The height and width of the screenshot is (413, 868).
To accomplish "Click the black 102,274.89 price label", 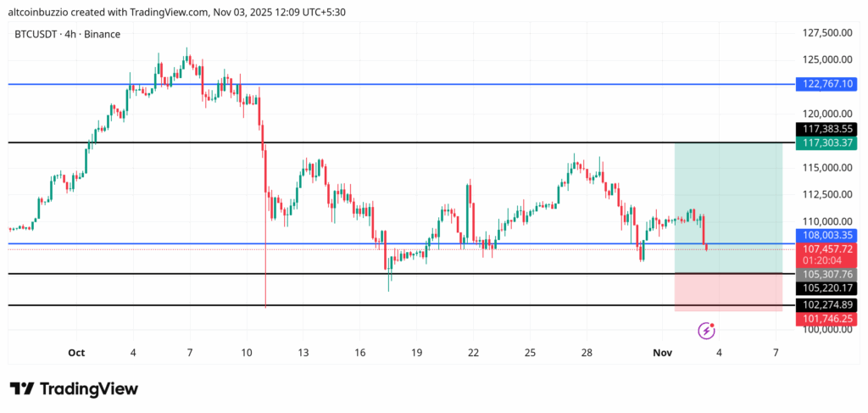I will pos(826,304).
